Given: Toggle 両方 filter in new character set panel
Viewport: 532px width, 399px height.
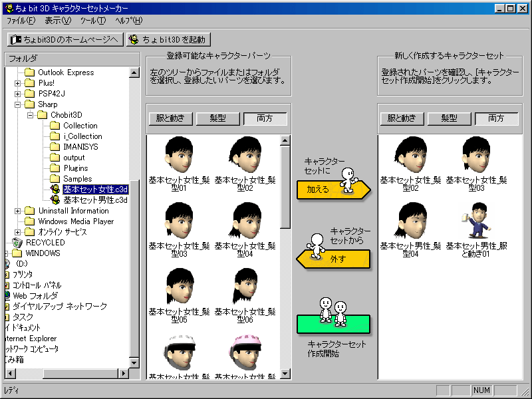Looking at the screenshot, I should tap(496, 118).
